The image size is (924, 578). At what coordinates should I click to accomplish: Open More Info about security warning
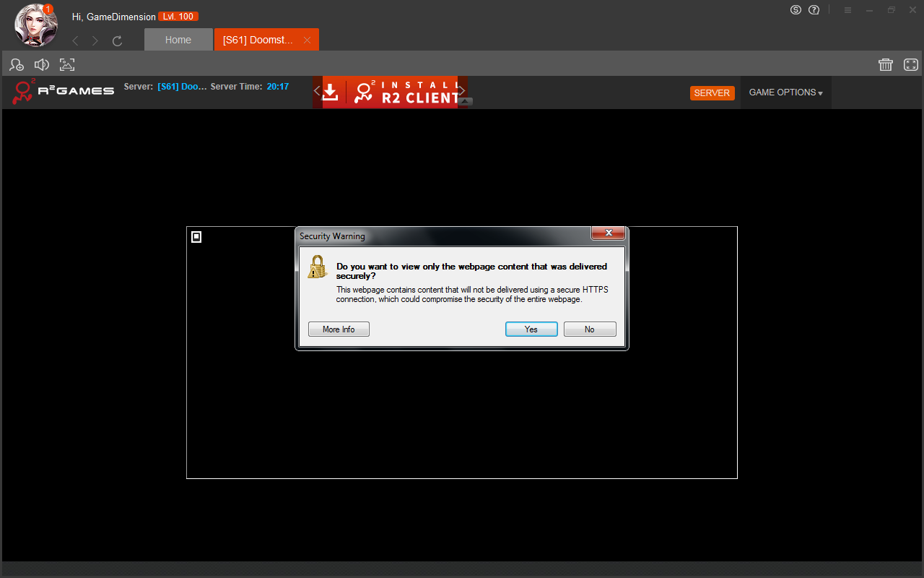point(339,329)
